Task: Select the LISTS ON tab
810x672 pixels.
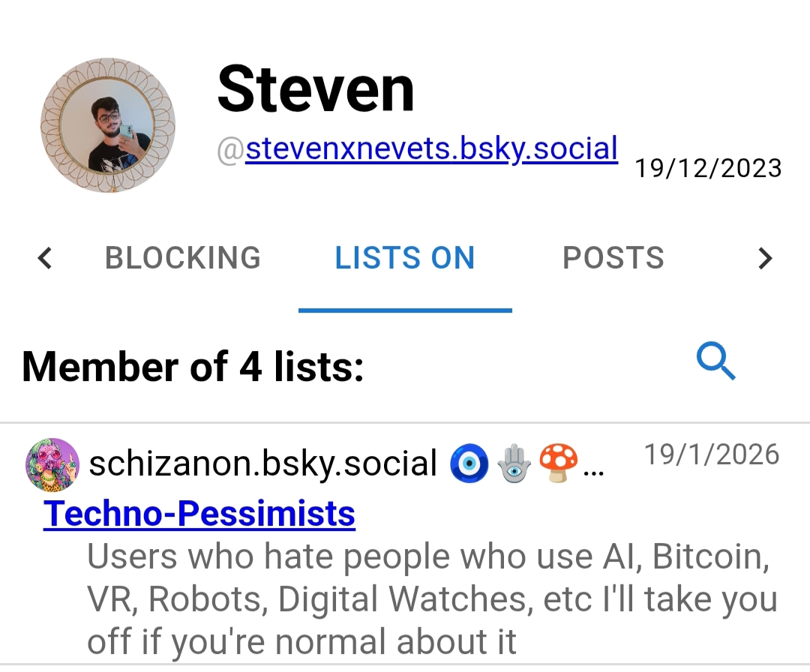Action: (405, 258)
